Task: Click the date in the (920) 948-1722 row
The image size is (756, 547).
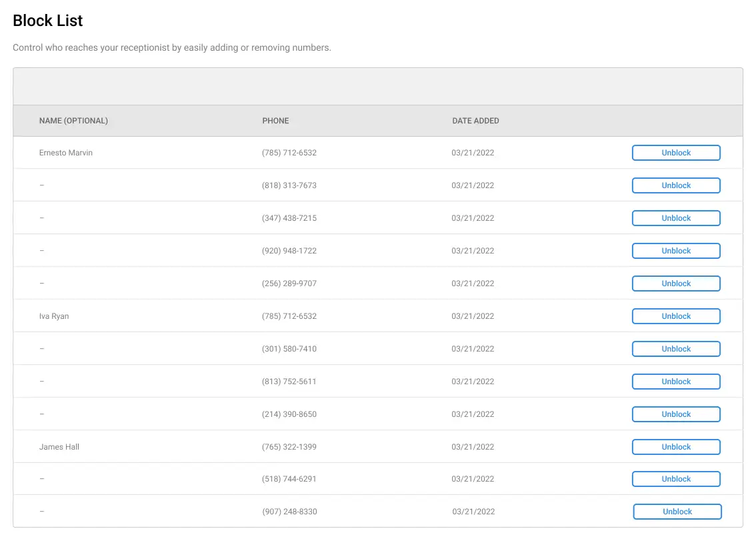Action: pos(473,251)
